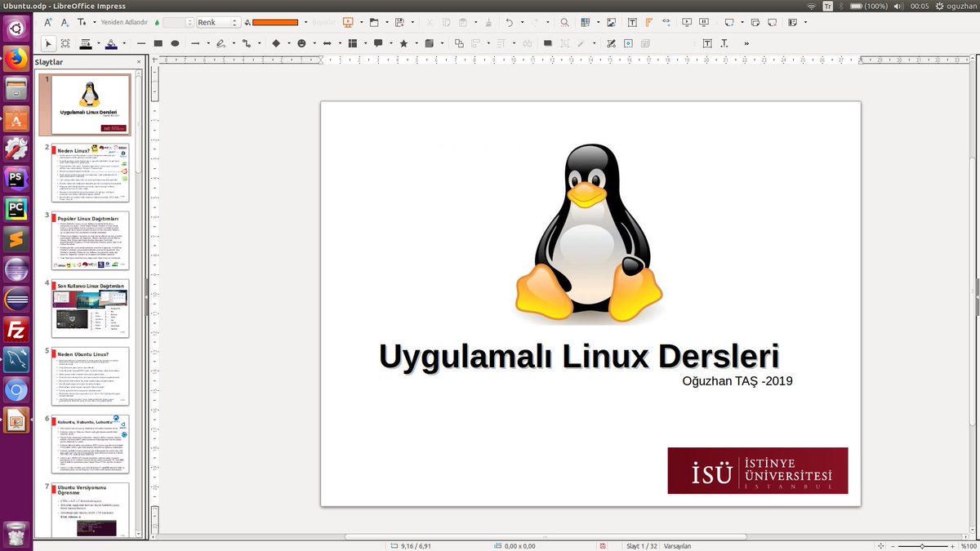Click the insert table icon

pyautogui.click(x=585, y=22)
